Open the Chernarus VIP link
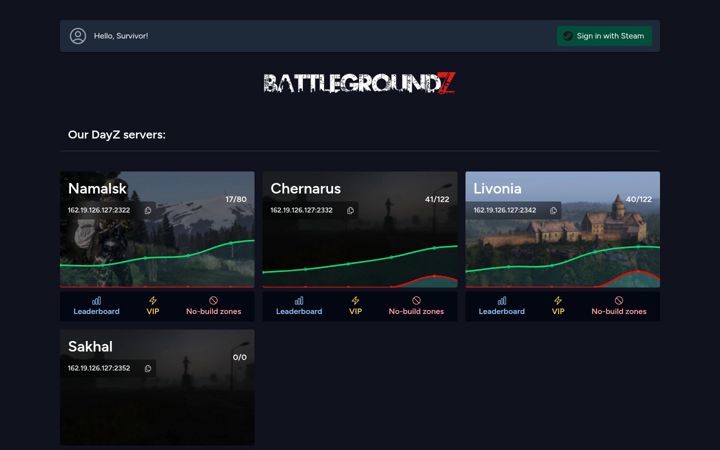Viewport: 720px width, 450px height. (x=355, y=306)
